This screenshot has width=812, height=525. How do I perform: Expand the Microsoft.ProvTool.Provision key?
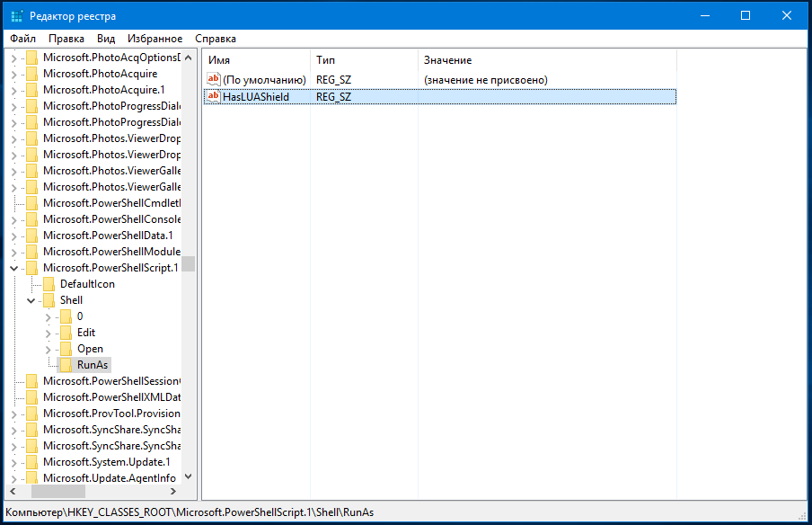click(x=14, y=414)
